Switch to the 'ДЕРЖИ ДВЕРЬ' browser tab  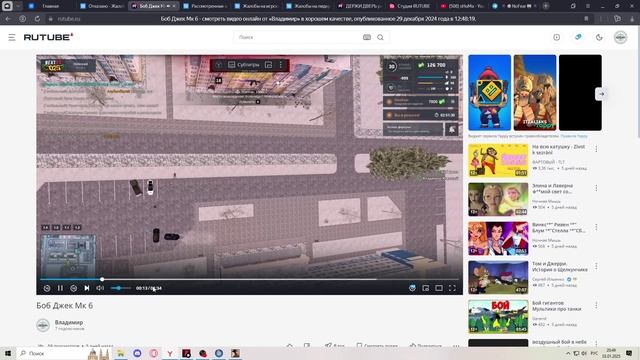(359, 6)
